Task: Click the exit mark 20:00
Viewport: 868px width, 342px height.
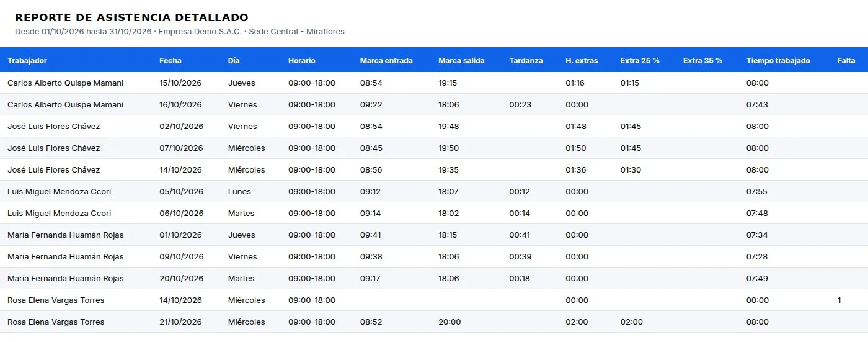Action: point(449,322)
